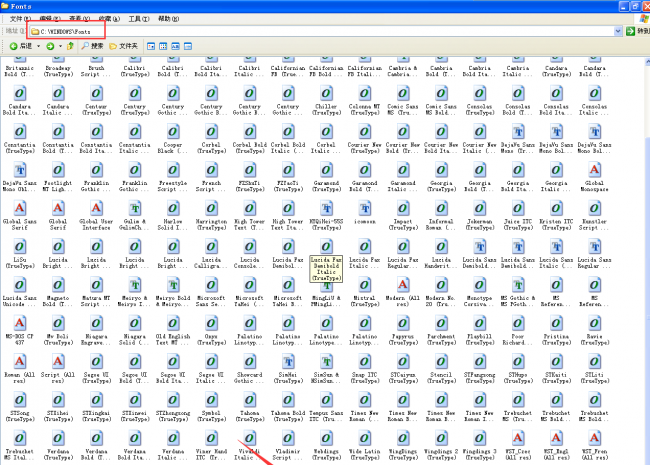Viewport: 650px width, 465px height.
Task: Open the 收藏 (Favorites) menu
Action: pos(109,19)
